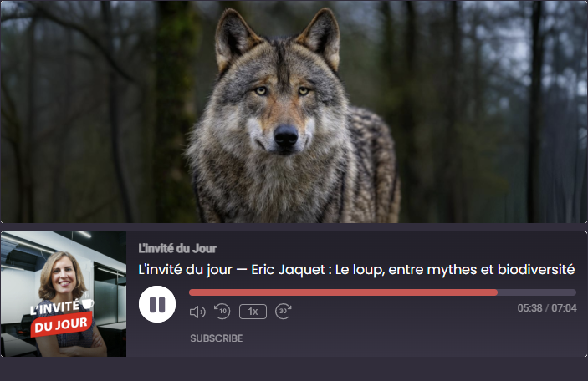The image size is (588, 381).
Task: Open the L'invité du Jour show name
Action: [177, 248]
